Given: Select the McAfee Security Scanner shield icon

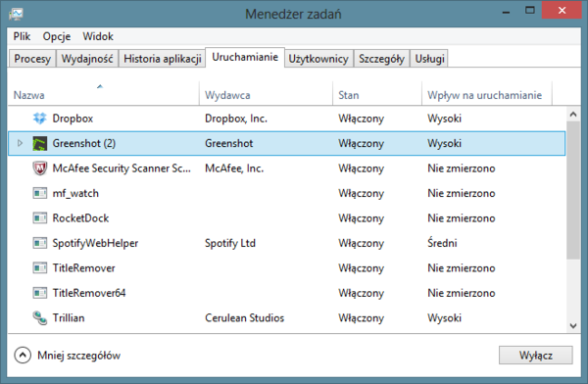Looking at the screenshot, I should point(40,168).
